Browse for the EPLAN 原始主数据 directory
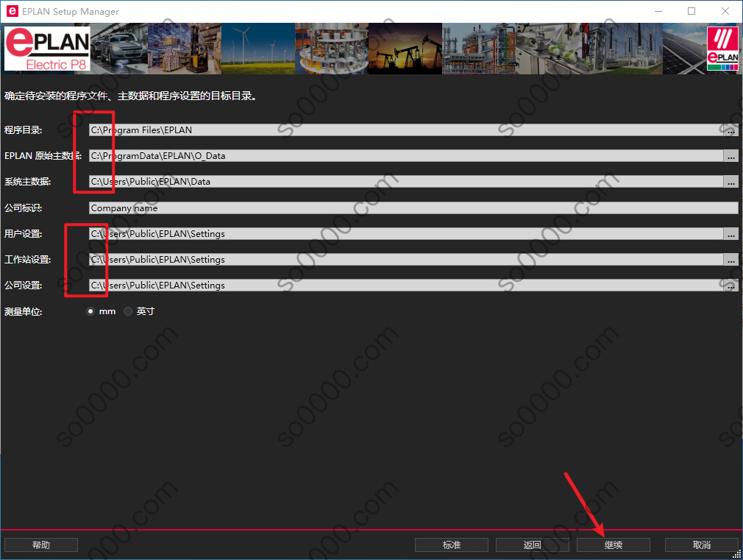 click(x=730, y=156)
